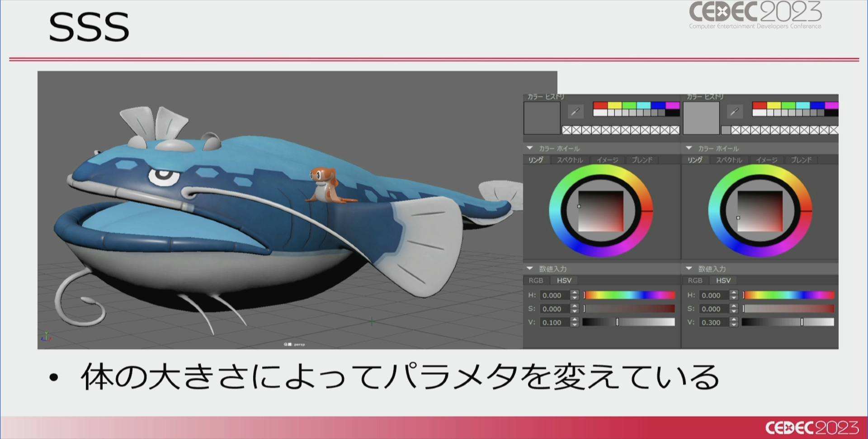Focus the H value field in right picker

pos(714,295)
